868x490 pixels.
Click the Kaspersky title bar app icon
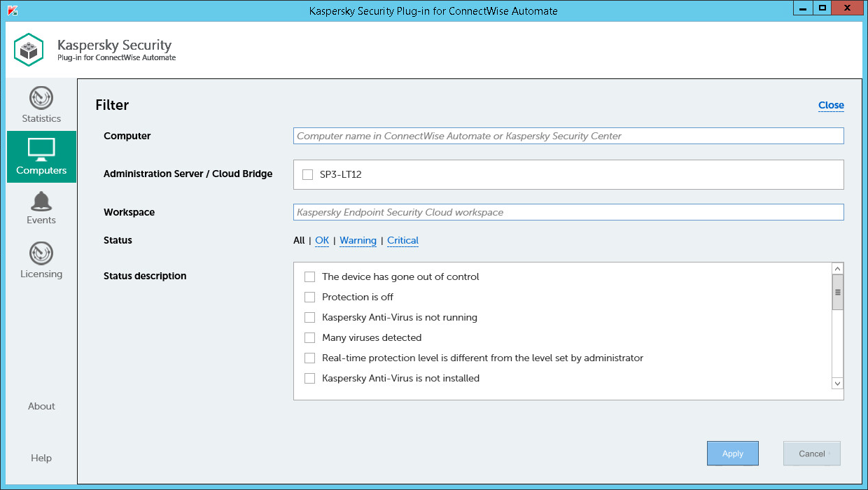pos(11,10)
